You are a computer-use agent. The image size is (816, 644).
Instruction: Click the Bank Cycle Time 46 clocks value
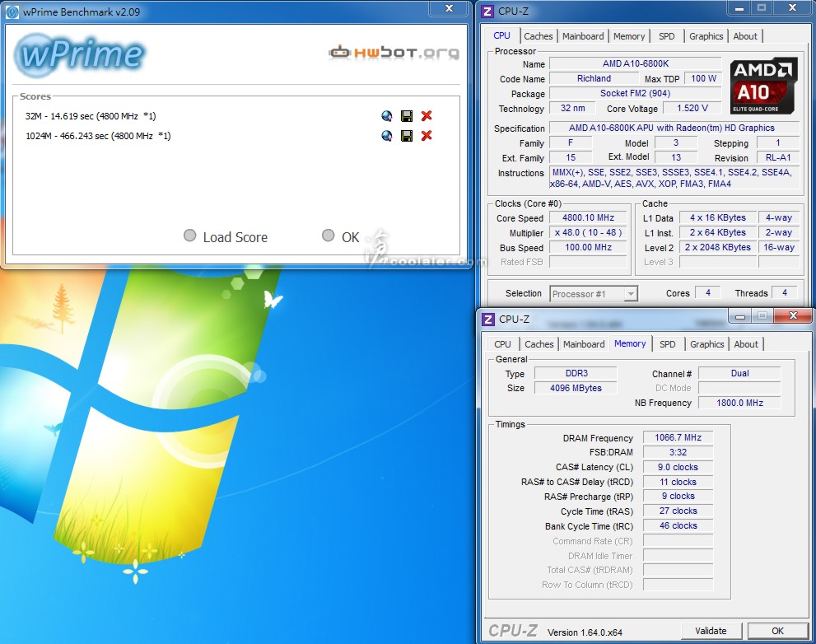[678, 525]
